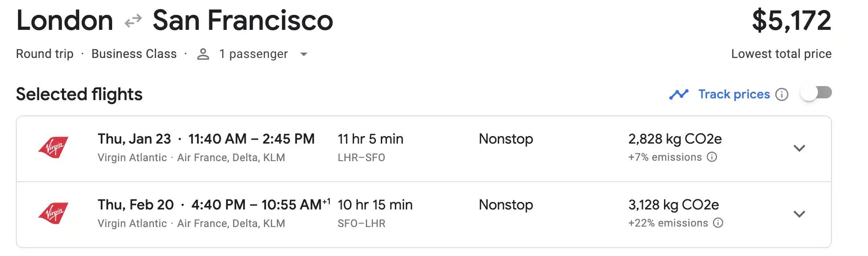The height and width of the screenshot is (256, 868).
Task: Click the Virgin Atlantic logo on outbound flight
Action: pos(53,147)
